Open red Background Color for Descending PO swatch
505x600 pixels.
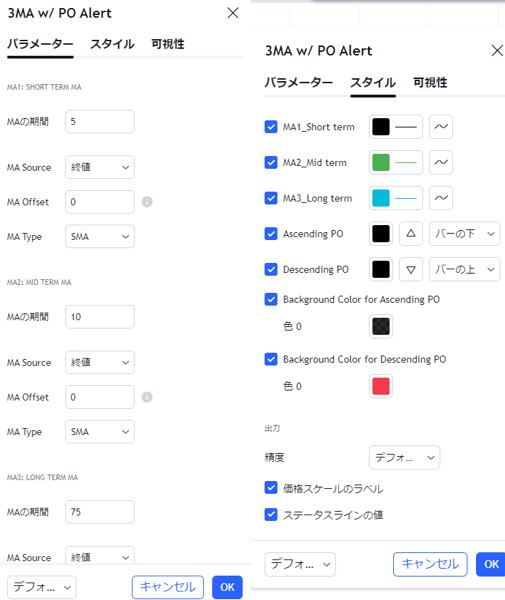(381, 386)
